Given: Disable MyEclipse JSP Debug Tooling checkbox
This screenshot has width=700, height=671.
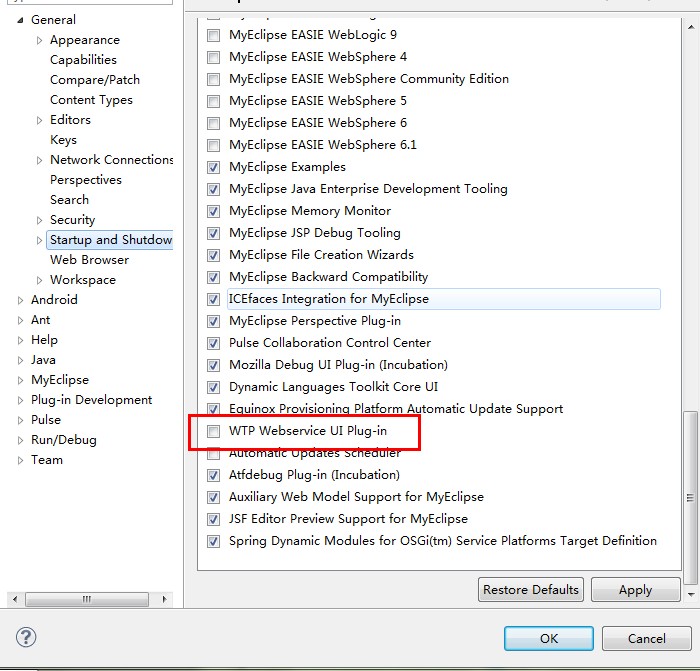Looking at the screenshot, I should 213,233.
